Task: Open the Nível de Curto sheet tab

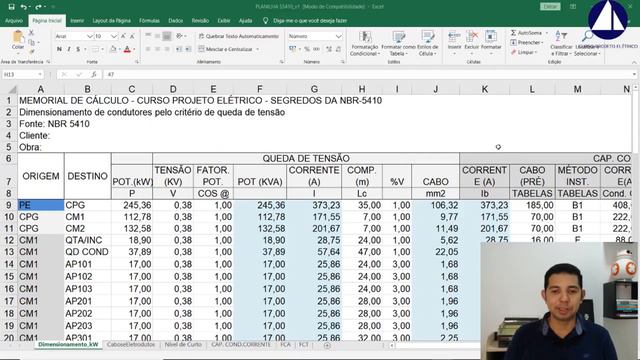Action: [x=183, y=345]
